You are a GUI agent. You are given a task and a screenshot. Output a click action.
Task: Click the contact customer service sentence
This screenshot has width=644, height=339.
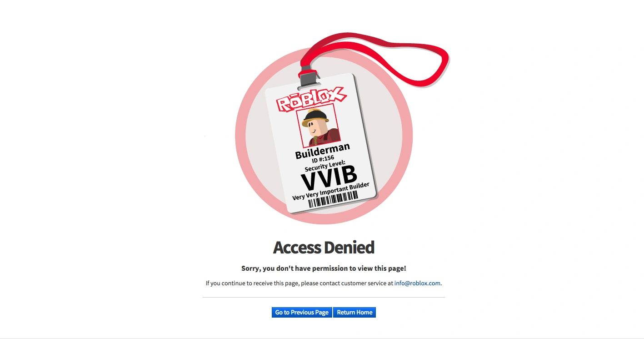coord(324,283)
